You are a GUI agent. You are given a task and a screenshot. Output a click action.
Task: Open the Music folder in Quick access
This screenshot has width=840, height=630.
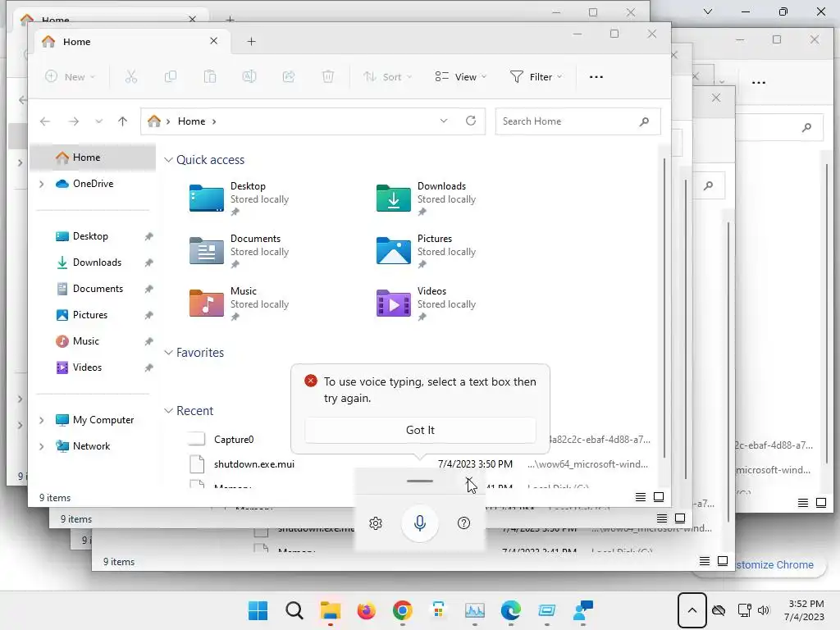click(239, 304)
